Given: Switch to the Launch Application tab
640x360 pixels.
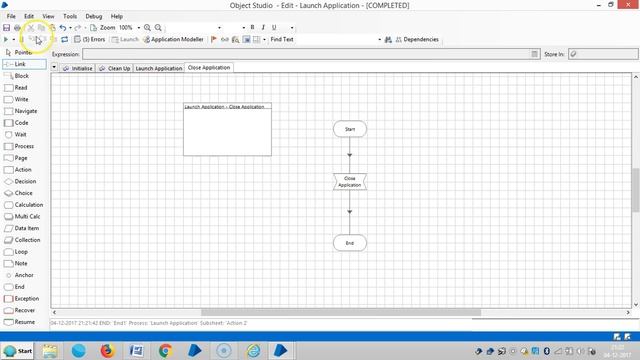Looking at the screenshot, I should pyautogui.click(x=158, y=68).
